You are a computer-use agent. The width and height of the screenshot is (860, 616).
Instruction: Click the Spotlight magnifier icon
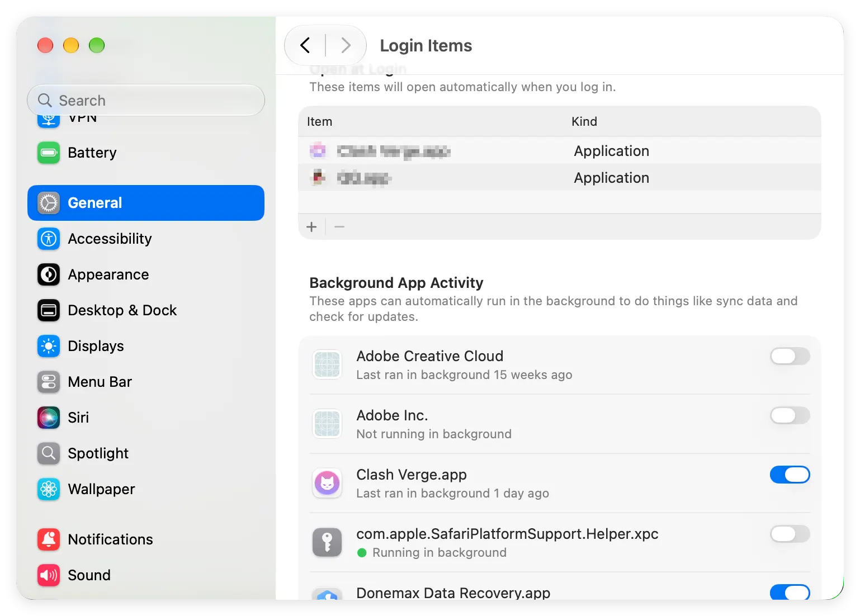point(49,453)
